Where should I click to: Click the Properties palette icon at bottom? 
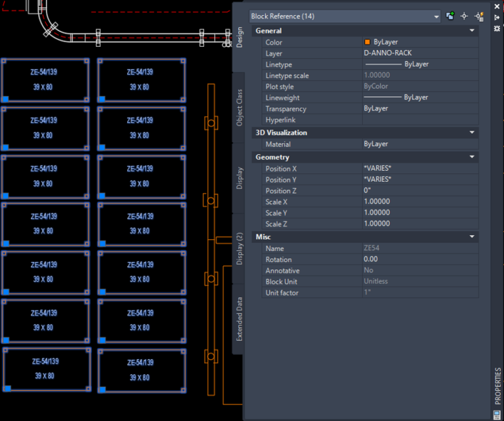[x=497, y=414]
